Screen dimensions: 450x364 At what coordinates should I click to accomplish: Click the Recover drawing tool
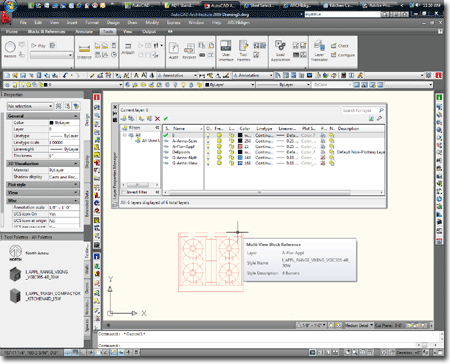tap(189, 51)
